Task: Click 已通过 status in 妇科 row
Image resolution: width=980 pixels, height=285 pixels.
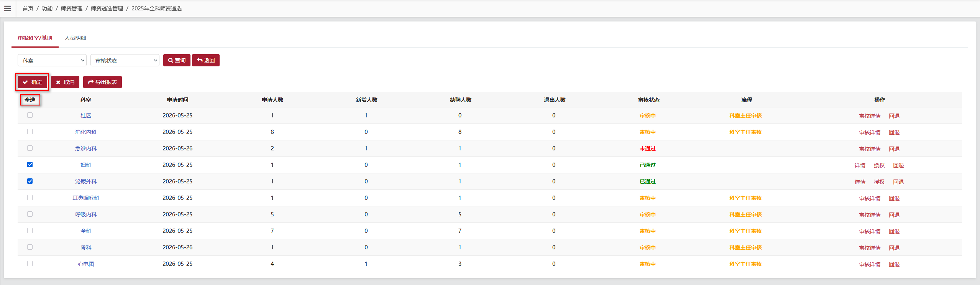Action: tap(648, 165)
